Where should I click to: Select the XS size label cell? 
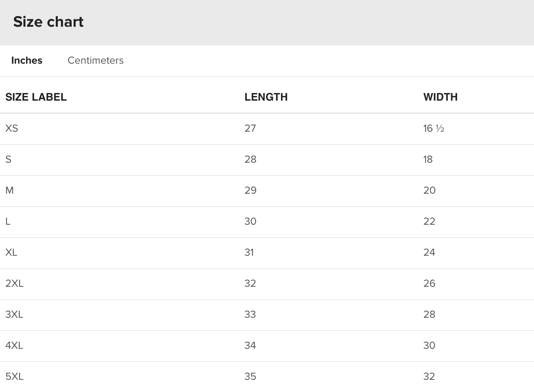click(x=12, y=128)
